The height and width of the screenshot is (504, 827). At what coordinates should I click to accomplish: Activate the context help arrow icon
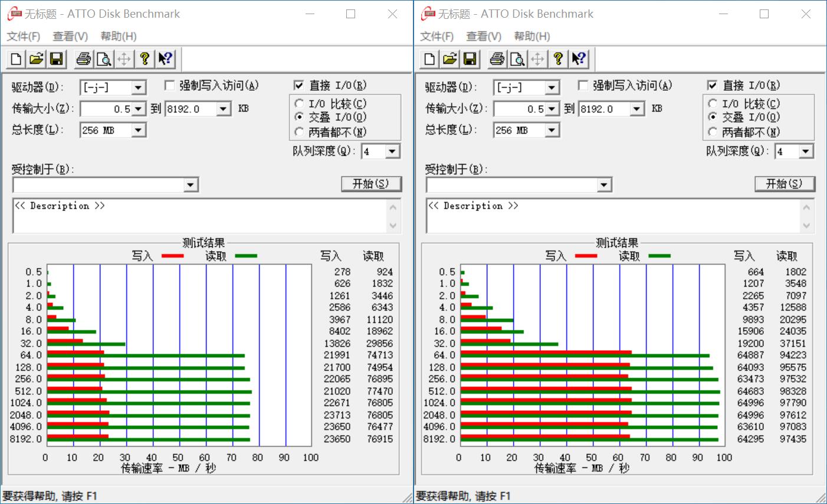[x=165, y=58]
